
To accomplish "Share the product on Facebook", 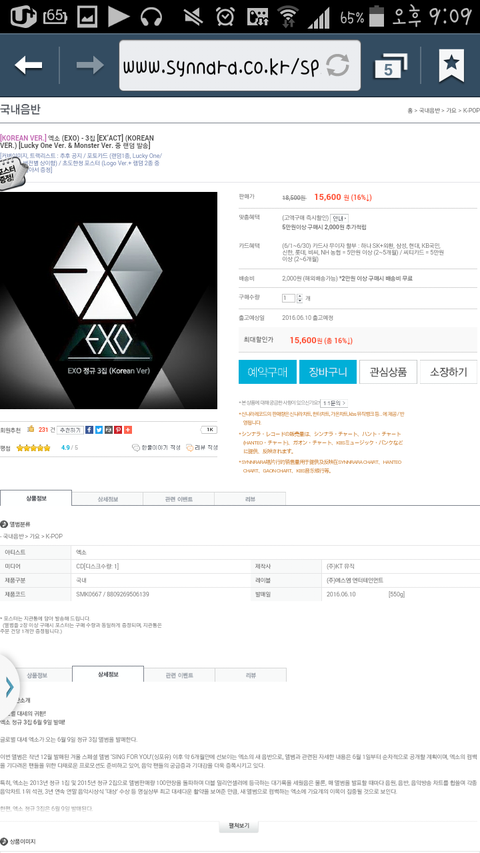I will pos(89,430).
